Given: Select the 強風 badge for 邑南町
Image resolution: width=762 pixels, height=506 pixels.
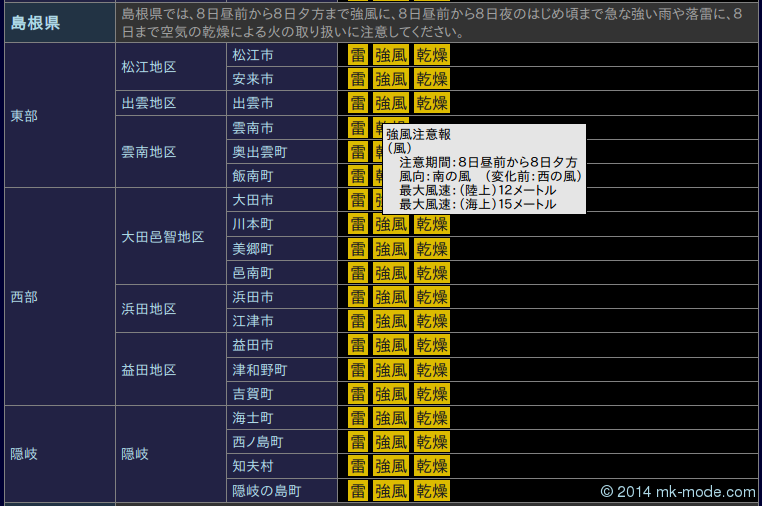Looking at the screenshot, I should (391, 273).
